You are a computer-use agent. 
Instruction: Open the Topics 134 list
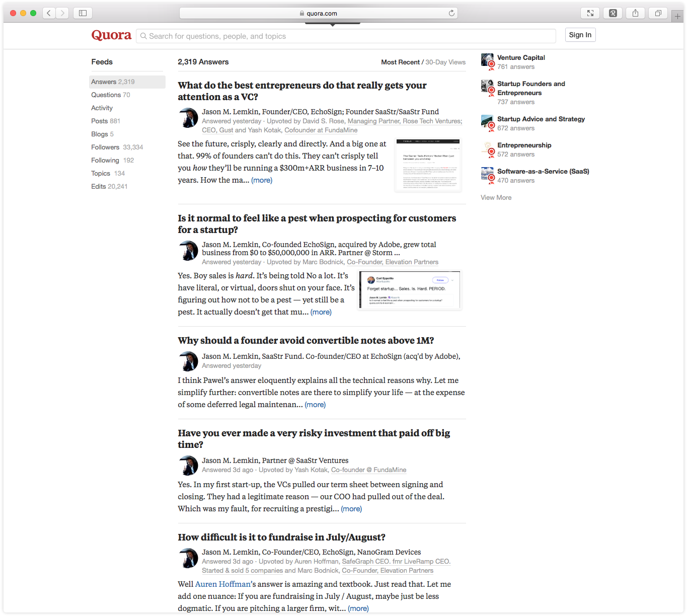(x=108, y=174)
